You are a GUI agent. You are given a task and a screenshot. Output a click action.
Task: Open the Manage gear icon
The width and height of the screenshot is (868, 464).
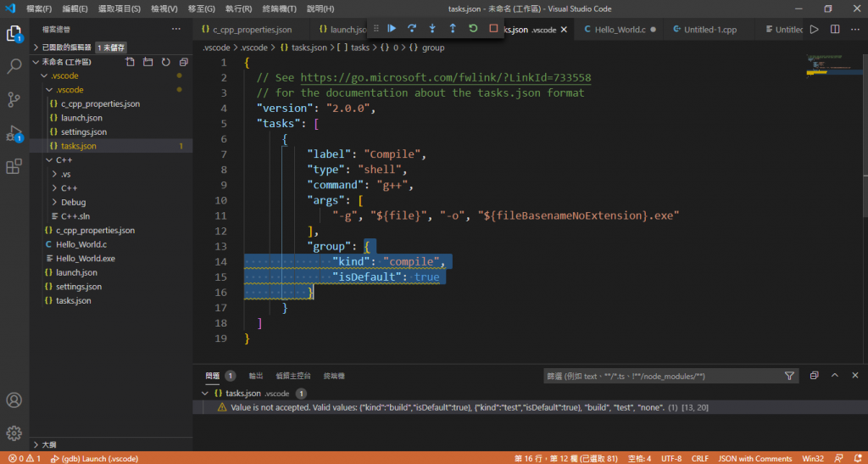pyautogui.click(x=14, y=433)
